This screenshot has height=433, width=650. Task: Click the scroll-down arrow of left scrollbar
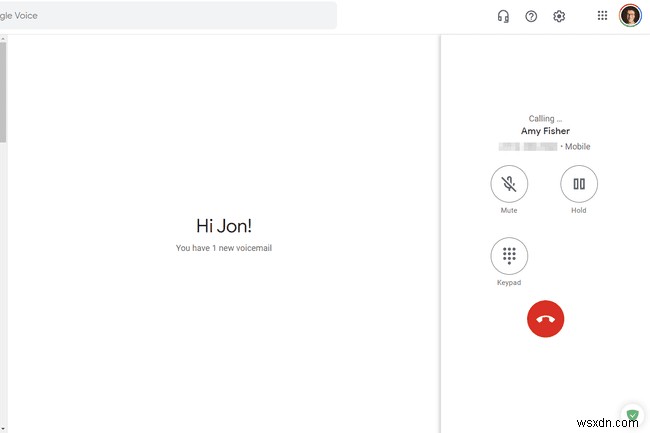3,429
